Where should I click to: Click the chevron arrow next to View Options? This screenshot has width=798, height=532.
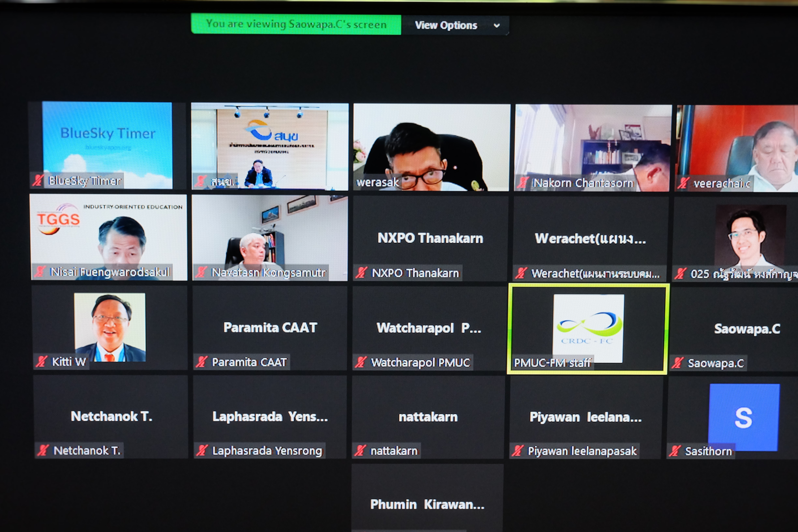497,26
